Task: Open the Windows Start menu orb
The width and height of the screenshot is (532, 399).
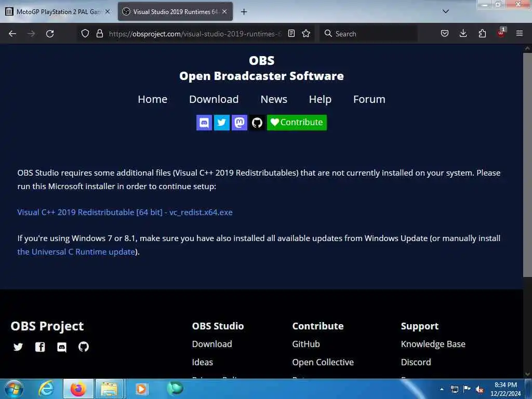Action: point(14,389)
